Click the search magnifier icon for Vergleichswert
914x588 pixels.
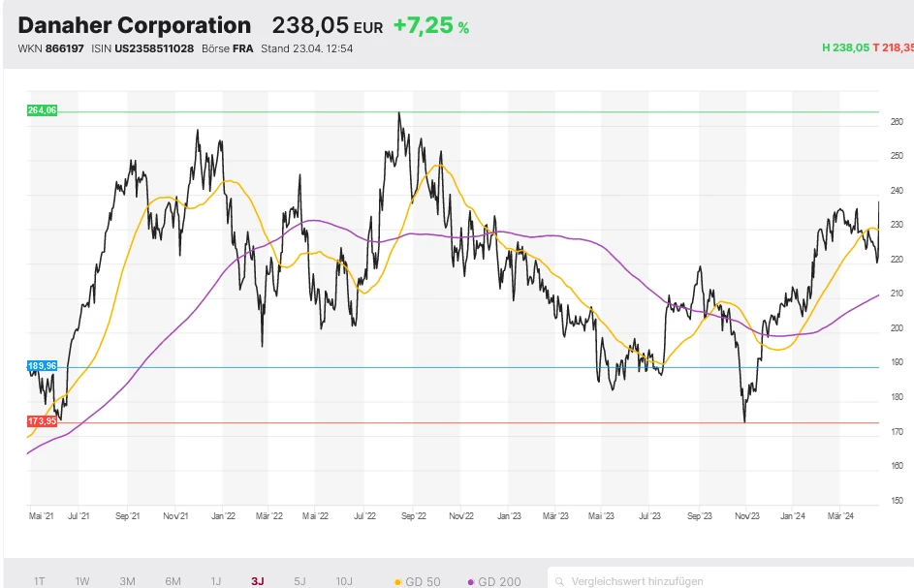559,581
